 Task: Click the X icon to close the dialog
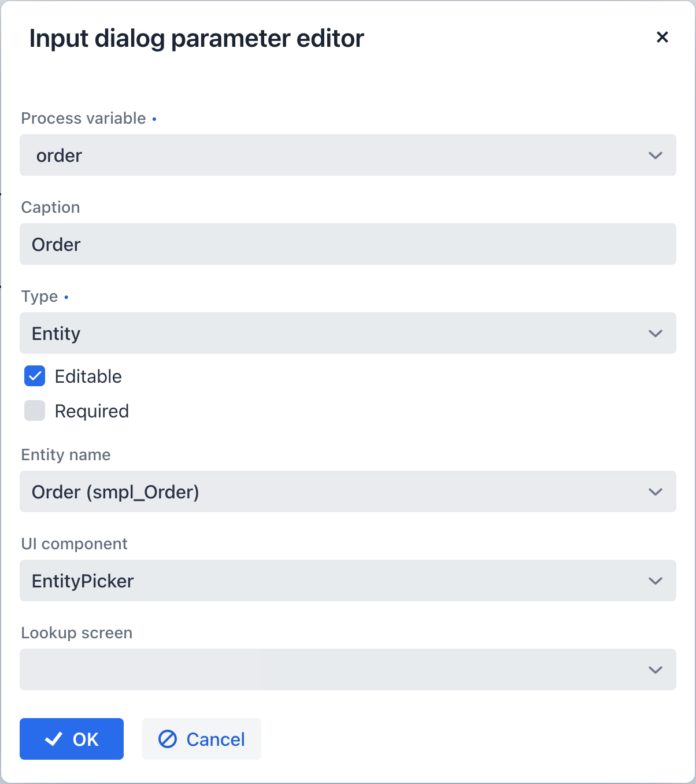coord(662,37)
